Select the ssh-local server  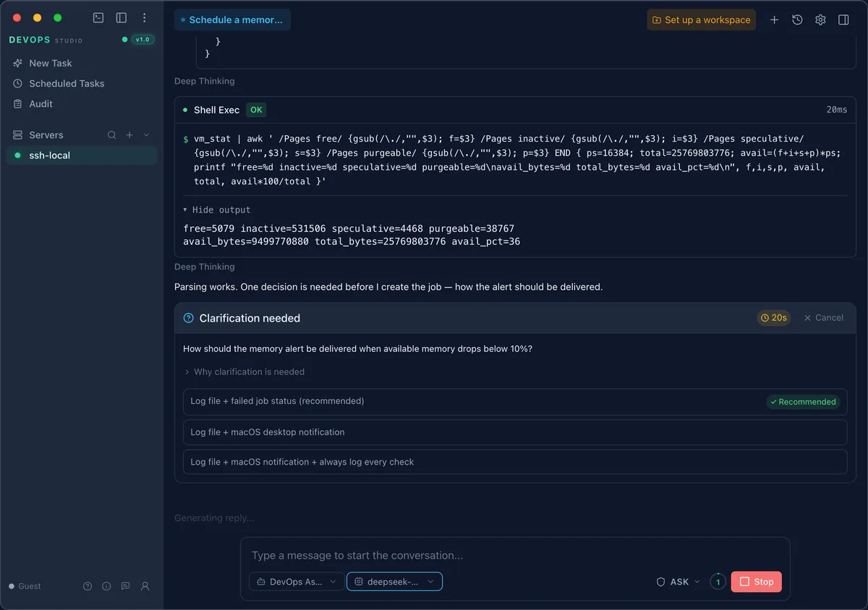coord(81,155)
